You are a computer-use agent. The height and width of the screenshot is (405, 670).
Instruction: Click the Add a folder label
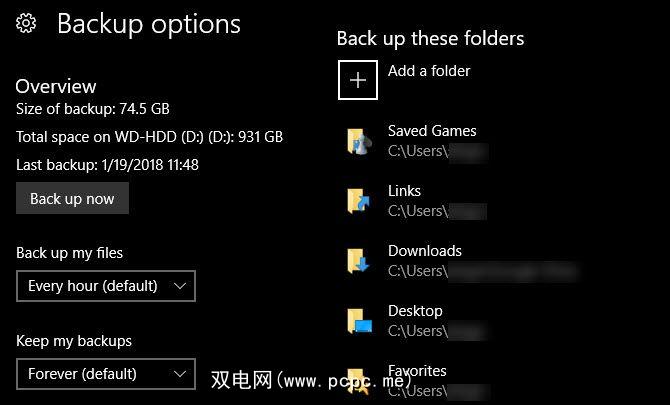point(429,71)
